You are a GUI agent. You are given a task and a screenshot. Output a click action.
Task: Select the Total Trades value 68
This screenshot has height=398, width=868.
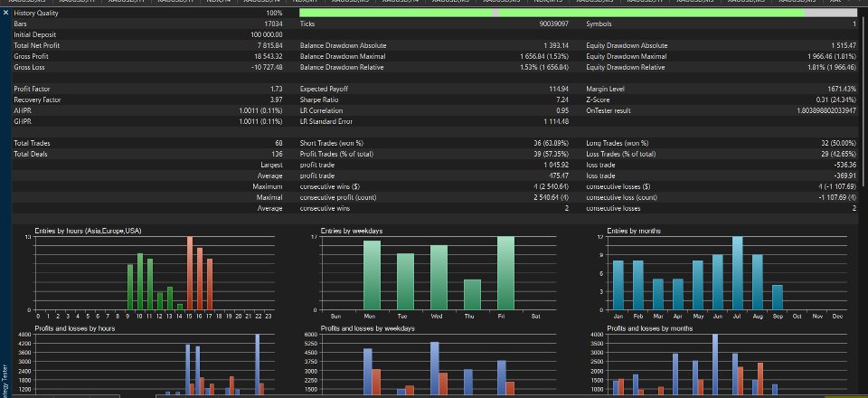(279, 143)
